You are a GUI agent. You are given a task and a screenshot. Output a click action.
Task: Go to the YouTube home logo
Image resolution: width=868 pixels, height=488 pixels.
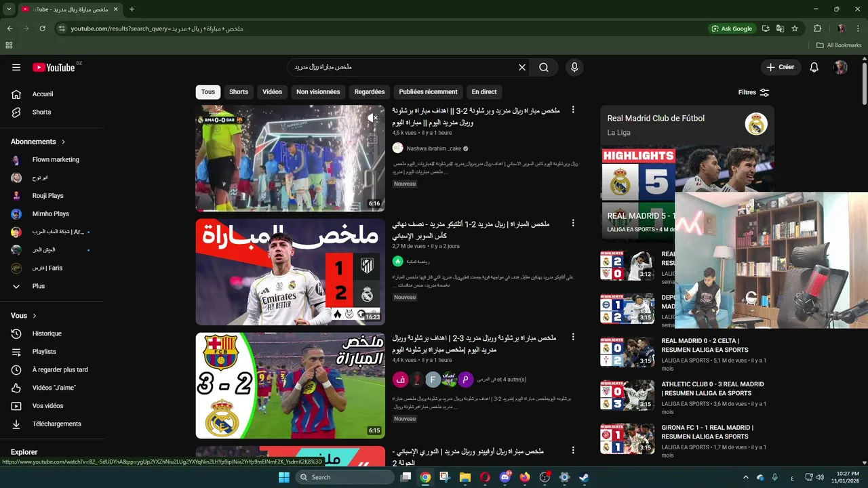coord(54,67)
